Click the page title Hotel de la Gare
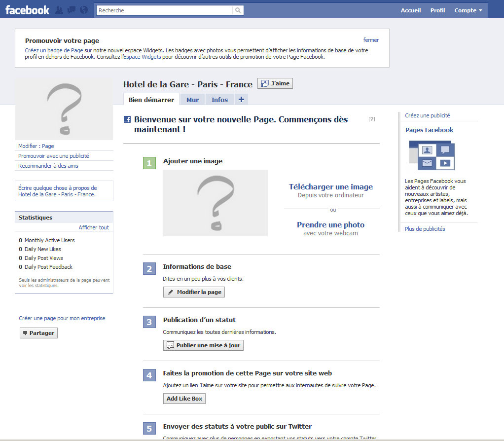The height and width of the screenshot is (441, 504). (188, 84)
